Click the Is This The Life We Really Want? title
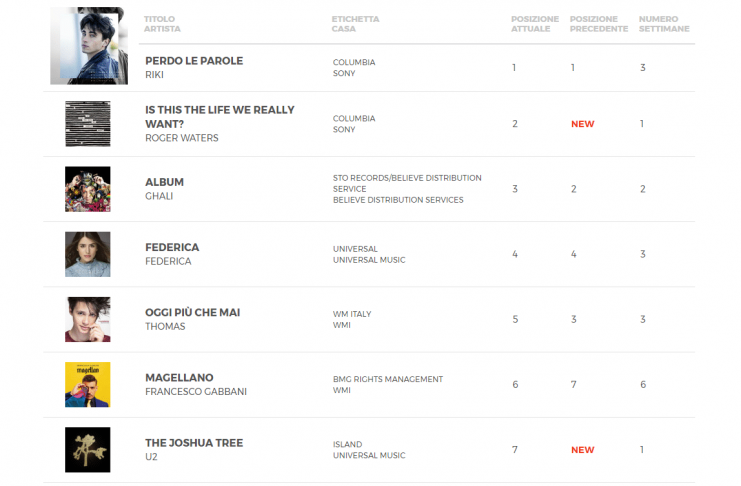This screenshot has height=486, width=741. 220,117
